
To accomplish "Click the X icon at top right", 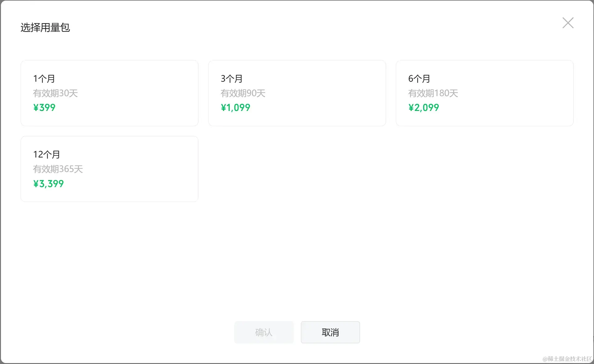I will point(568,23).
